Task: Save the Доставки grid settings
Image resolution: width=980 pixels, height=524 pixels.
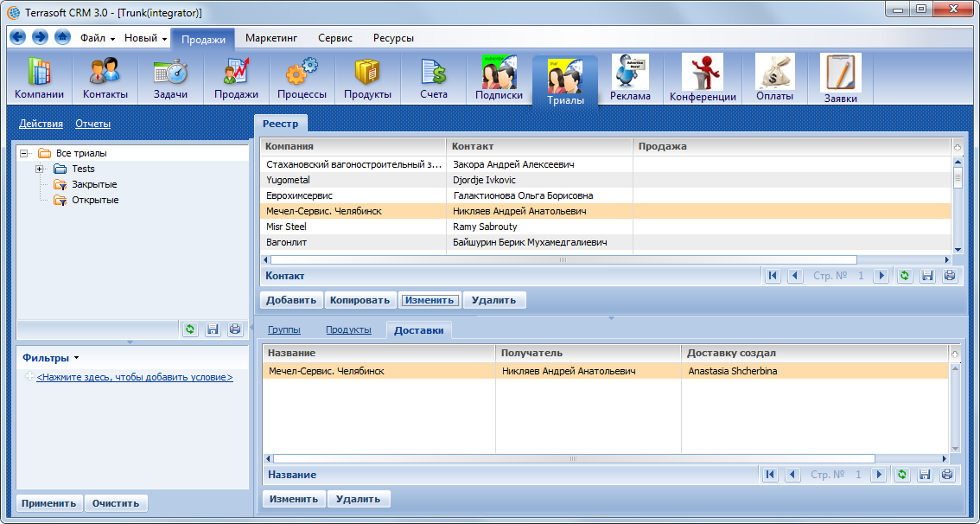Action: point(925,475)
